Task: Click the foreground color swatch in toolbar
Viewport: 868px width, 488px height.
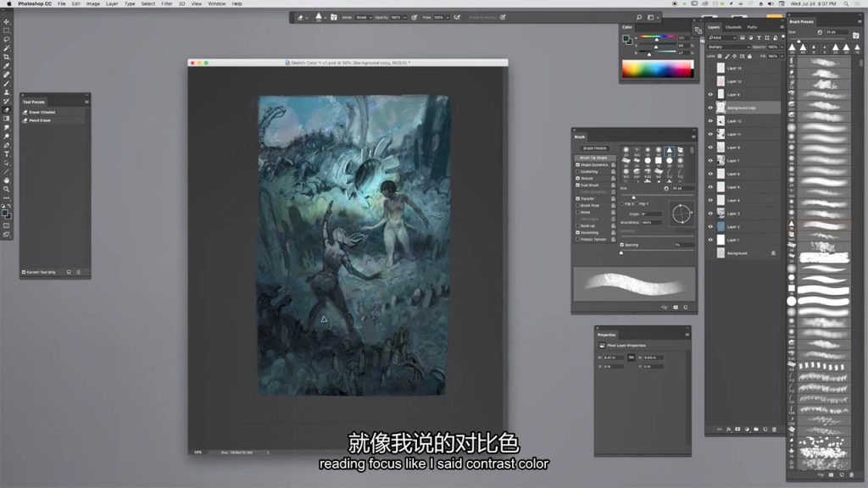Action: (x=5, y=213)
